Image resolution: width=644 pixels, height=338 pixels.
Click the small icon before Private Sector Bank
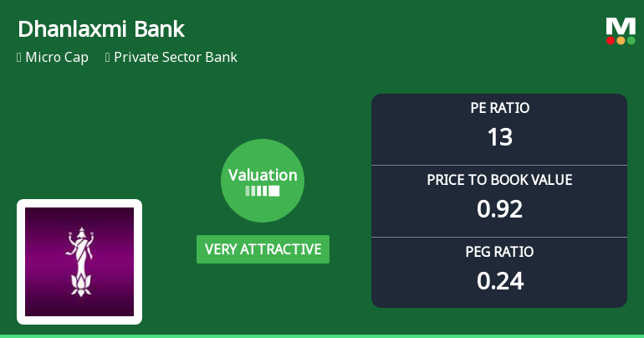[x=108, y=57]
